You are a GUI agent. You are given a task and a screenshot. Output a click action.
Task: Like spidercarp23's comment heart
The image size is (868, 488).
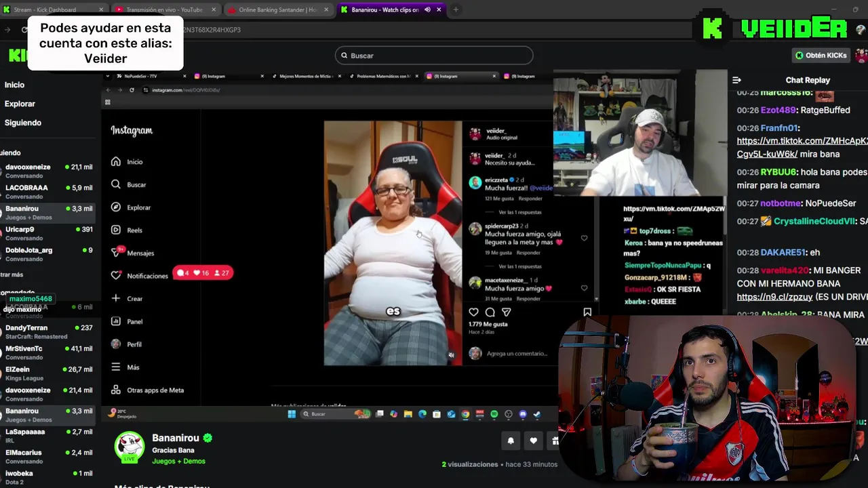coord(584,239)
